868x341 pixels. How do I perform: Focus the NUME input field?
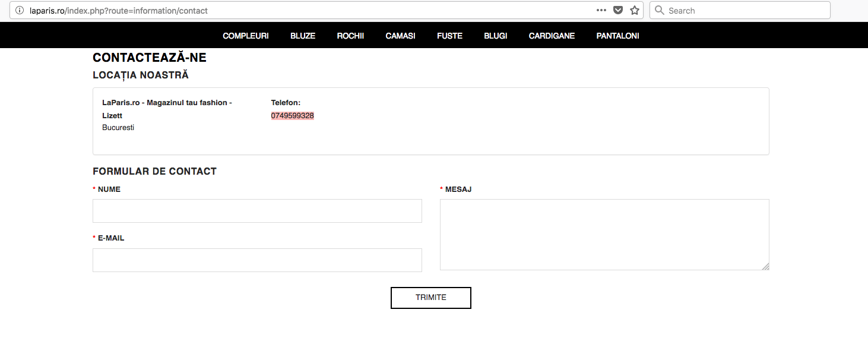257,211
